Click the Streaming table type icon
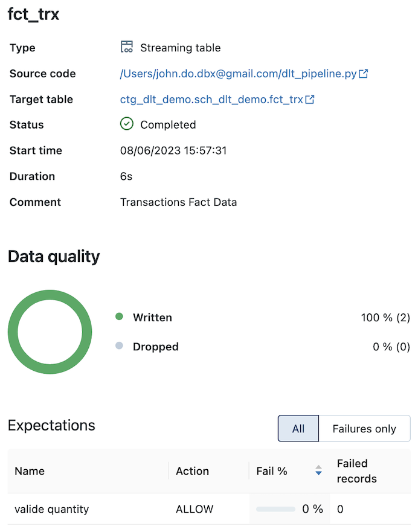Viewport: 415px width, 532px height. tap(127, 47)
